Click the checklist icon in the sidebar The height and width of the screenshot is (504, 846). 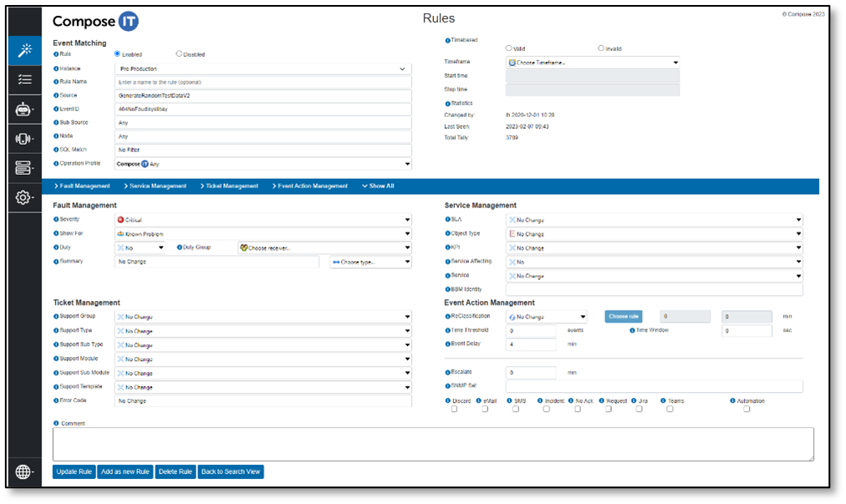(24, 80)
